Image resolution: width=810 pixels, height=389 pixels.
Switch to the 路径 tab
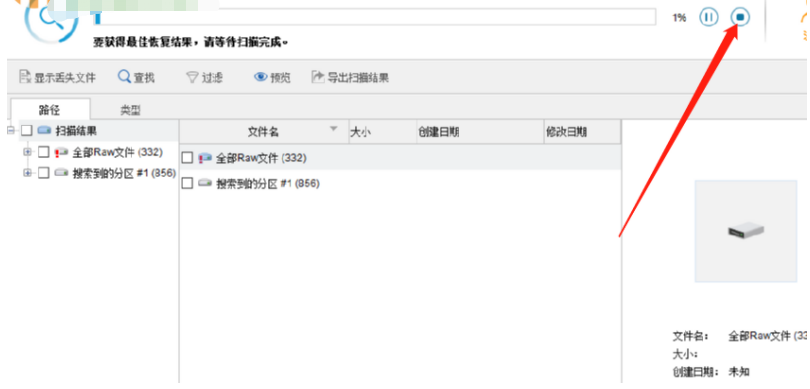click(x=50, y=110)
